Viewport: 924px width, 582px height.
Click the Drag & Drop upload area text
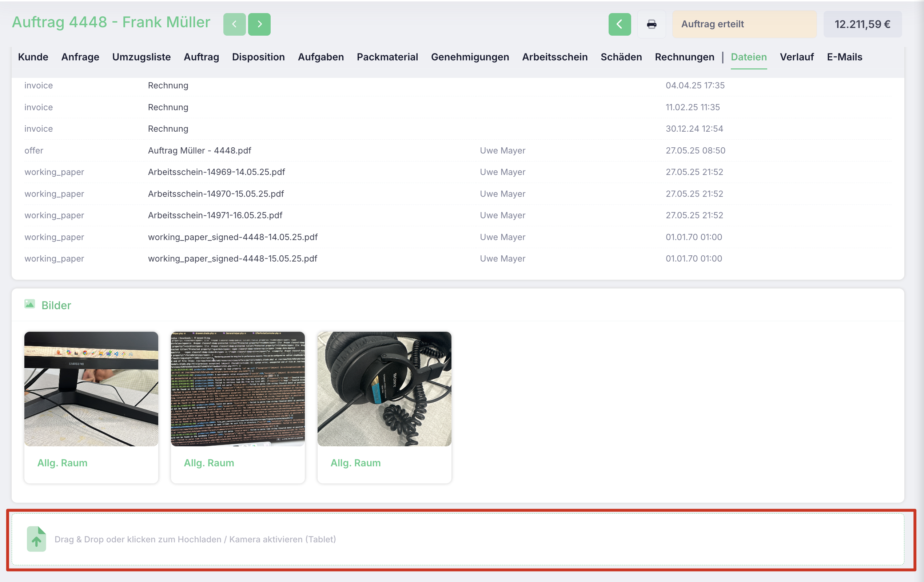[x=195, y=539]
